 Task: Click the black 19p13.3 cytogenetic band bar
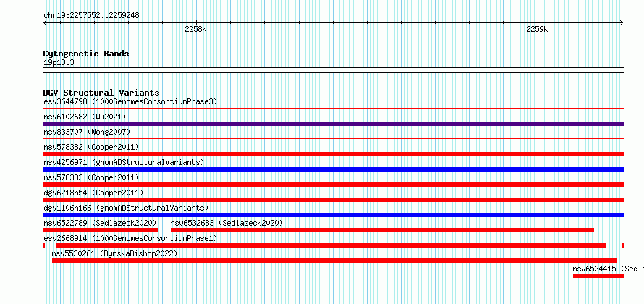[x=333, y=70]
